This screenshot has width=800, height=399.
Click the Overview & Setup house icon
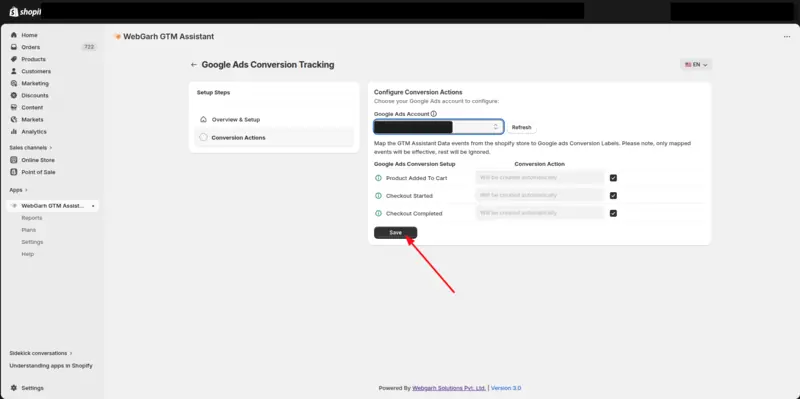tap(204, 119)
